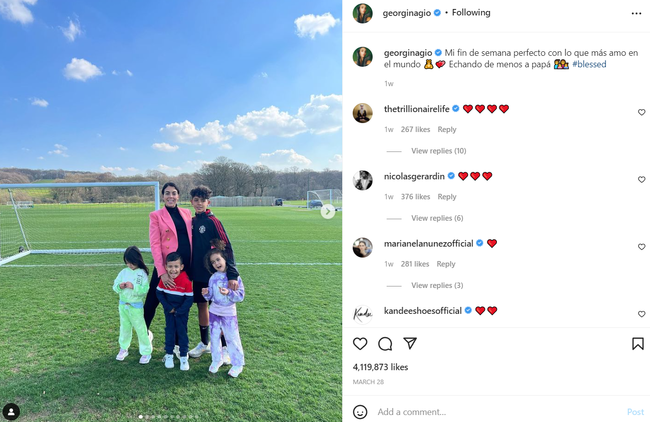Like the post with the heart icon
650x422 pixels.
pyautogui.click(x=360, y=344)
